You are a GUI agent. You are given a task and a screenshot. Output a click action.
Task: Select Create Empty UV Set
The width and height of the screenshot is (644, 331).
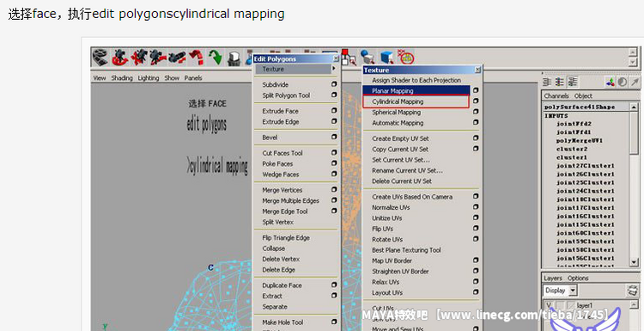tap(400, 138)
